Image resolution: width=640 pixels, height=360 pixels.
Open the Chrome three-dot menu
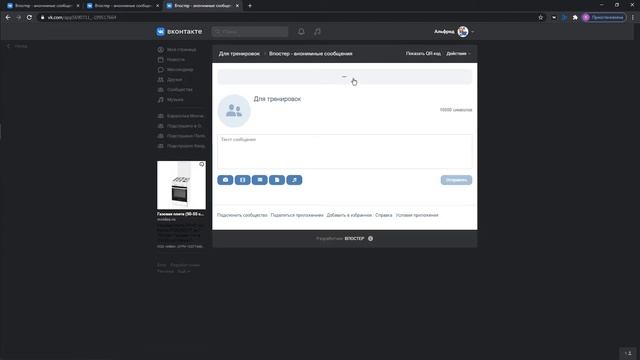[633, 18]
